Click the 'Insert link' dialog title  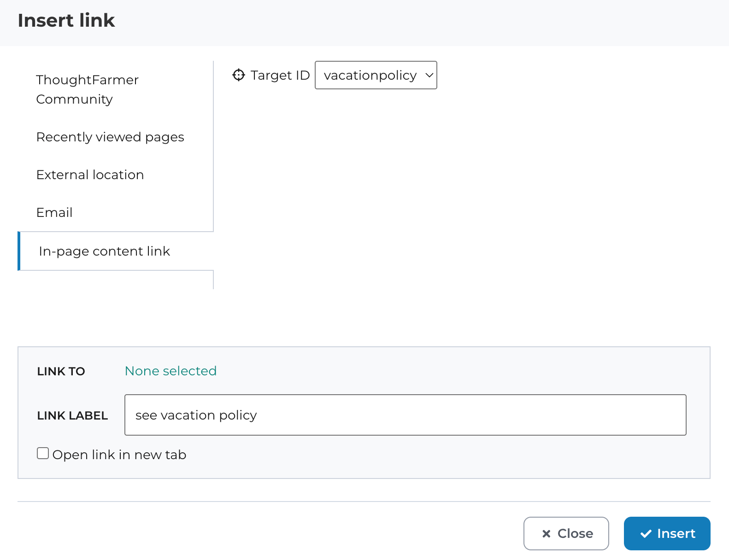click(x=66, y=21)
